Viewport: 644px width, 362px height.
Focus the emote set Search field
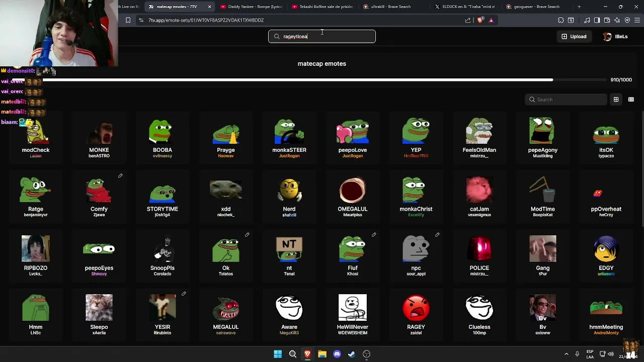tap(566, 100)
